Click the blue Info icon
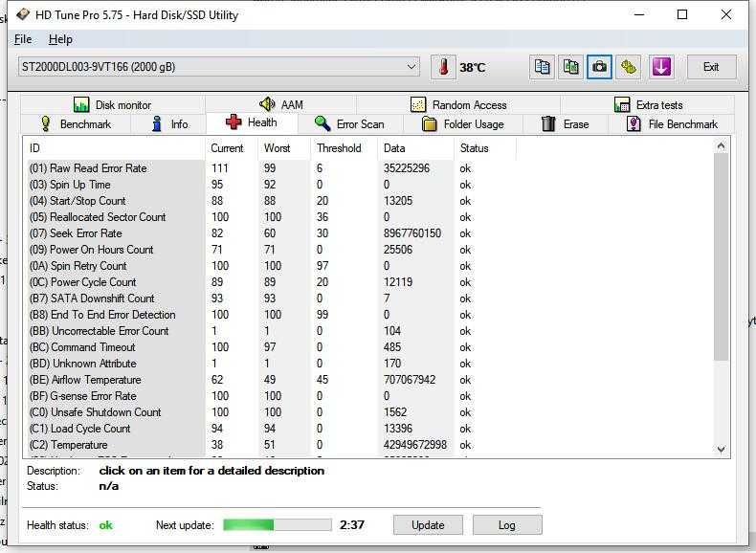 (157, 124)
